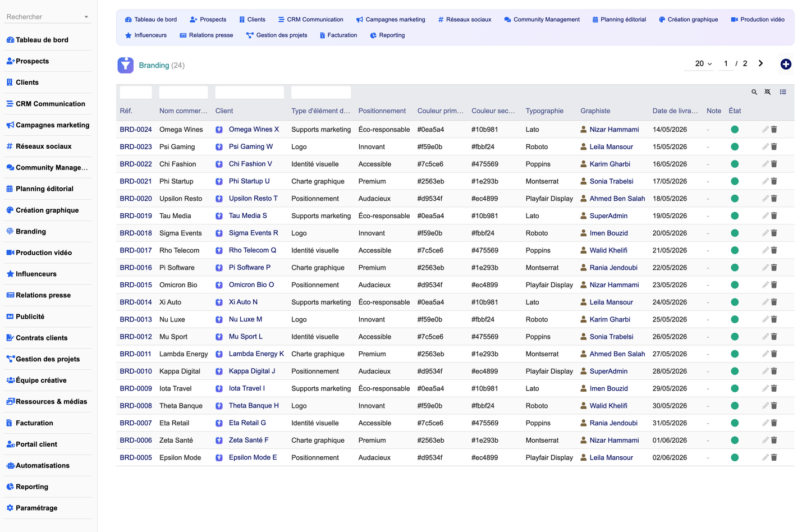Click client icon beside Theta Banque H
The image size is (811, 532).
tap(219, 406)
